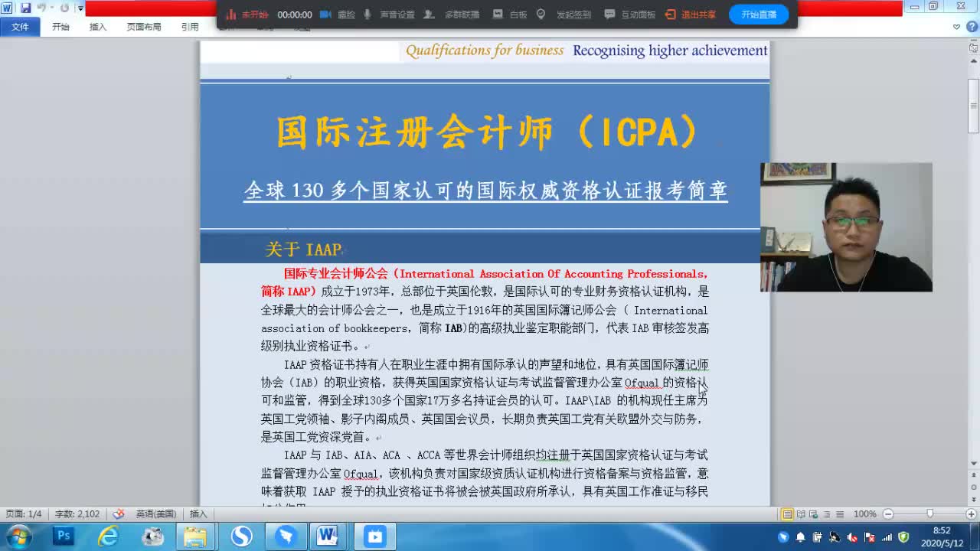Click the 页面: 1/4 status bar indicator
Screen dimensions: 980x551
[24, 514]
